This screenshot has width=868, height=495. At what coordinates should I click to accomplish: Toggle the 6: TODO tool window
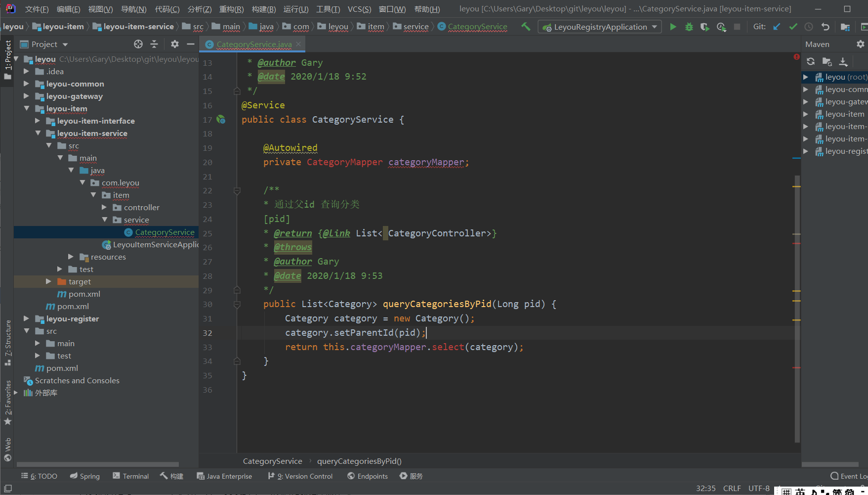tap(39, 476)
